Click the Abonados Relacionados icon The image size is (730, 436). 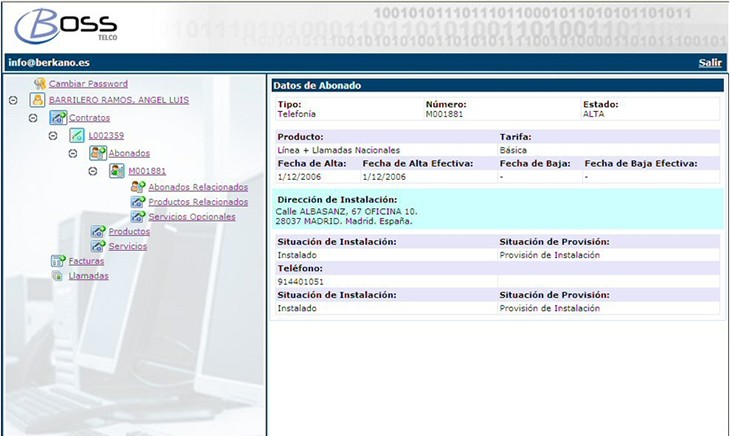137,187
